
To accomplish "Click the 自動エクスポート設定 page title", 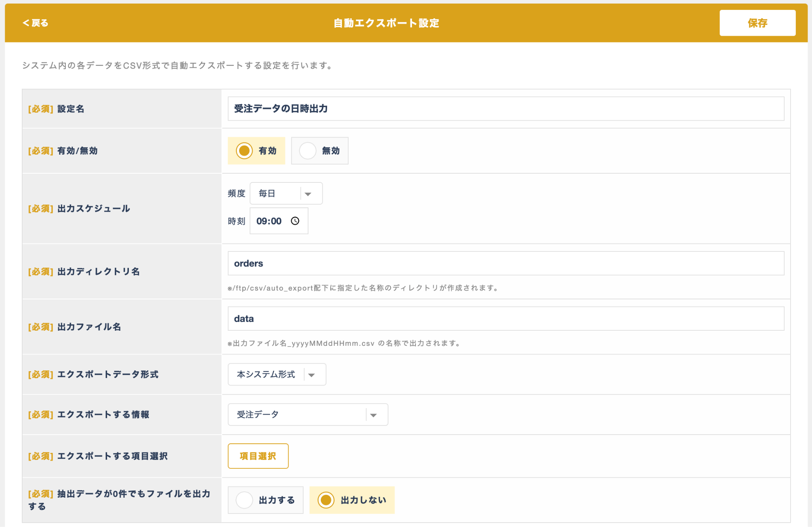I will click(x=386, y=23).
